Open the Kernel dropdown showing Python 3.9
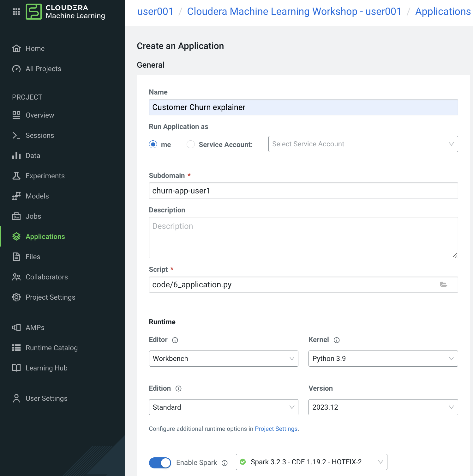 tap(383, 358)
